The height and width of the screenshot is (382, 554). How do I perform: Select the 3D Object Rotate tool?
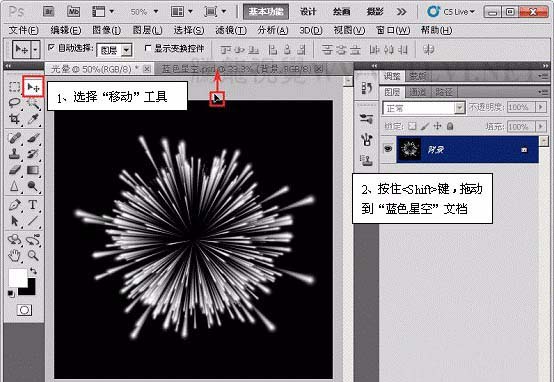click(x=14, y=240)
